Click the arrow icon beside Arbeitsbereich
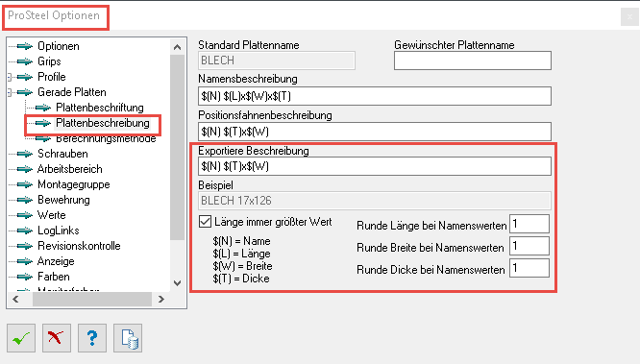Image resolution: width=640 pixels, height=364 pixels. (25, 169)
